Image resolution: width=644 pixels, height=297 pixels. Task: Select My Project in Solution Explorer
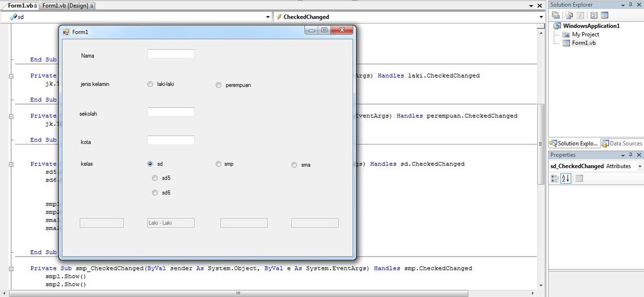[x=586, y=34]
